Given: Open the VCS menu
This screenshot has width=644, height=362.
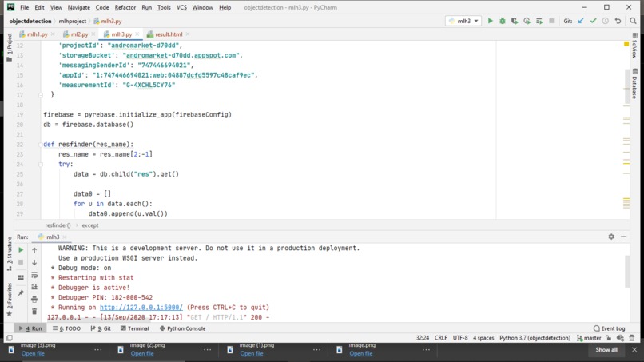Looking at the screenshot, I should coord(181,7).
